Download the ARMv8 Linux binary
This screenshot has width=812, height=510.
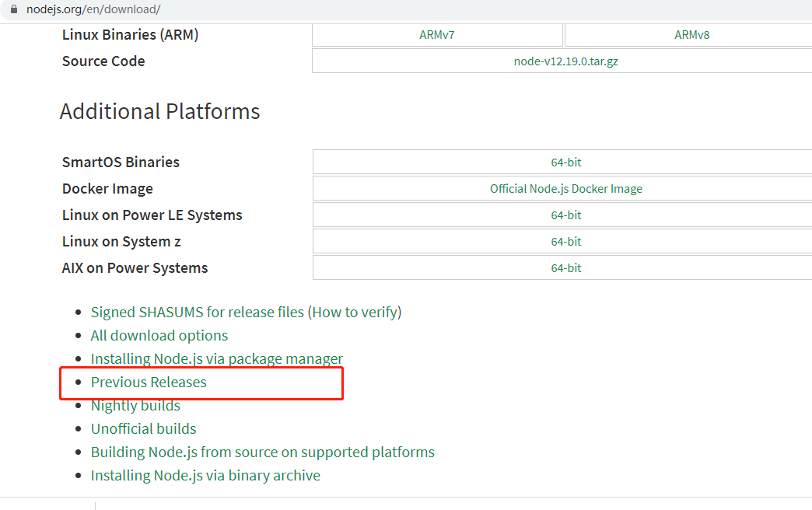(691, 35)
